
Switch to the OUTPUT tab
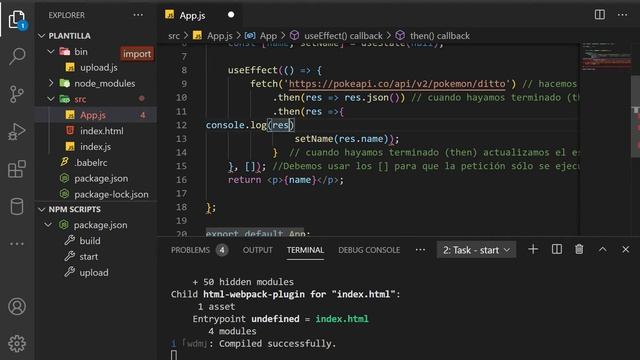258,250
